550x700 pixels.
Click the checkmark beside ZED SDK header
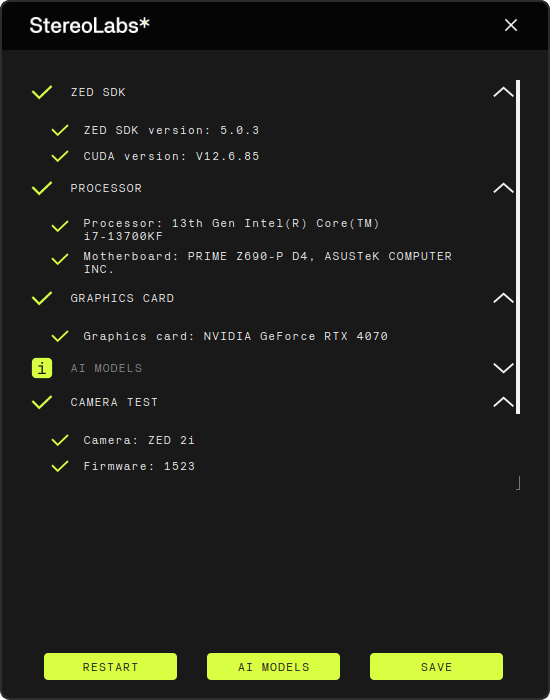coord(42,92)
